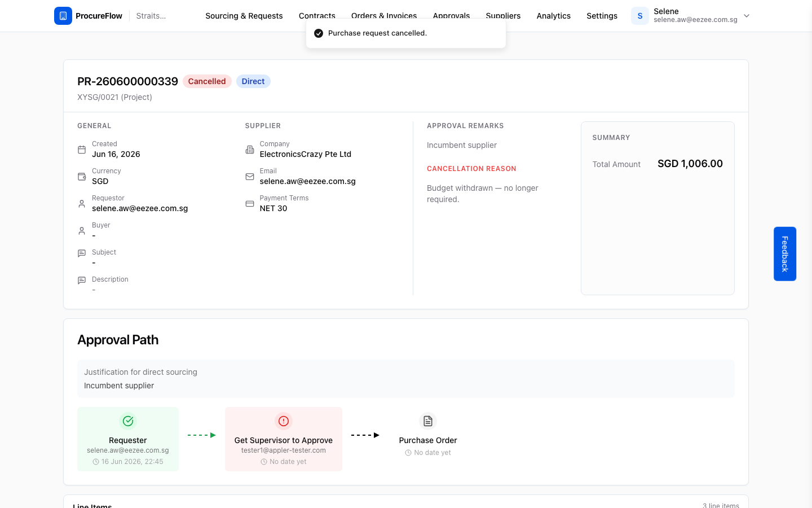
Task: Click the green check icon on Requester step
Action: [128, 421]
